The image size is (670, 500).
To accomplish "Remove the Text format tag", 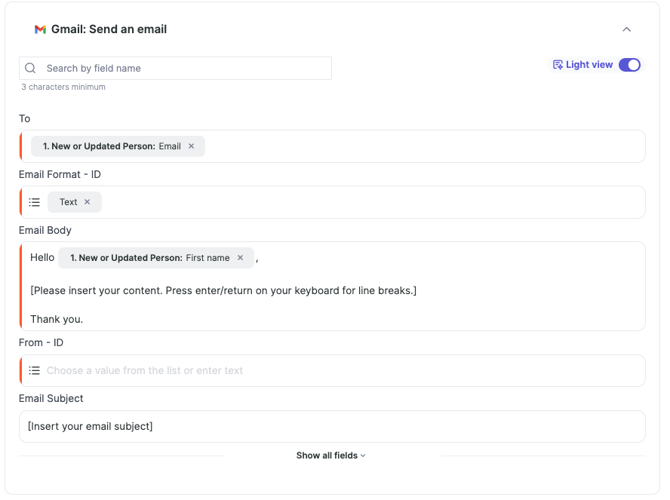I will pyautogui.click(x=87, y=202).
